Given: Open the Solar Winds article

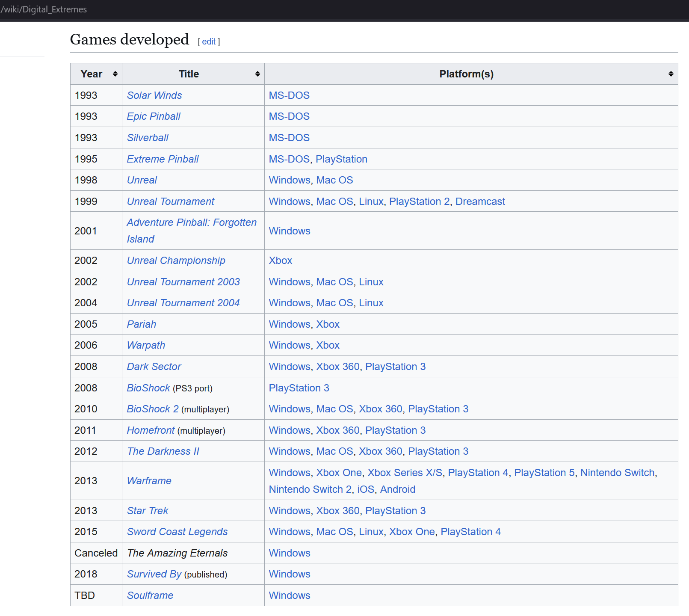Looking at the screenshot, I should coord(154,95).
